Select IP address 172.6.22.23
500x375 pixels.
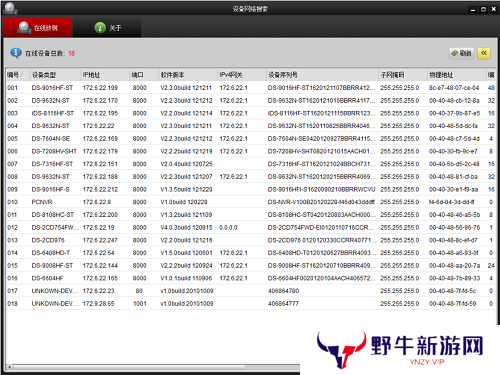point(98,291)
